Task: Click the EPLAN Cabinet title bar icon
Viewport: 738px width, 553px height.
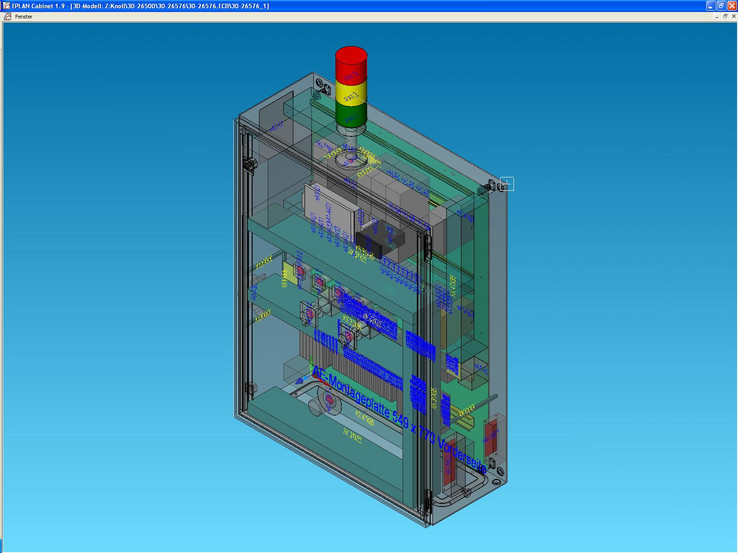Action: pyautogui.click(x=5, y=6)
